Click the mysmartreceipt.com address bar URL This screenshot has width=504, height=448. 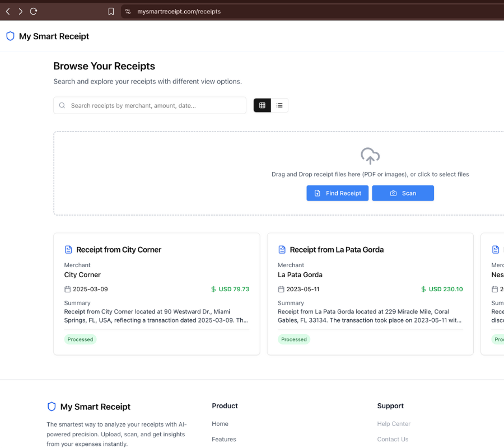pos(179,11)
